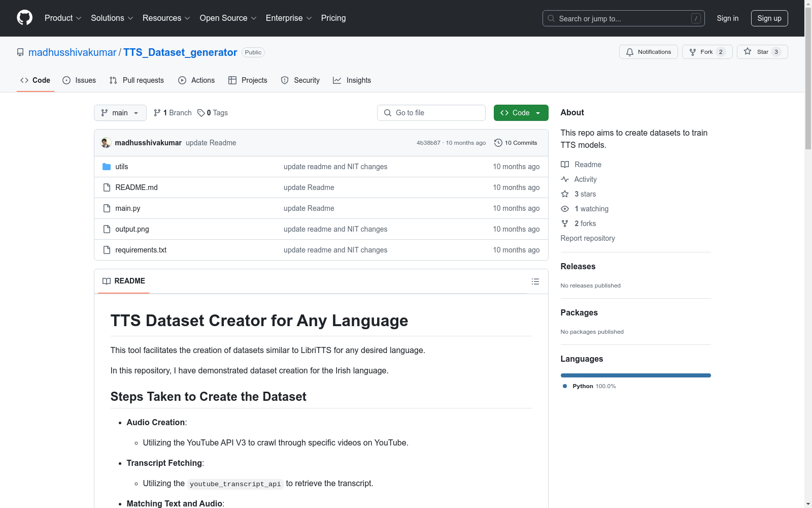View the 3 stars link
812x508 pixels.
coord(579,194)
